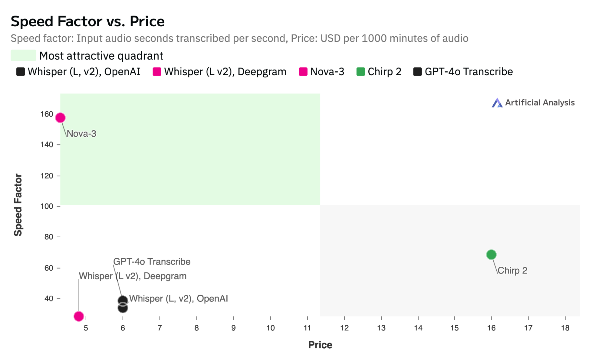Click the Speed Factor axis title
This screenshot has height=364, width=605.
pyautogui.click(x=18, y=205)
